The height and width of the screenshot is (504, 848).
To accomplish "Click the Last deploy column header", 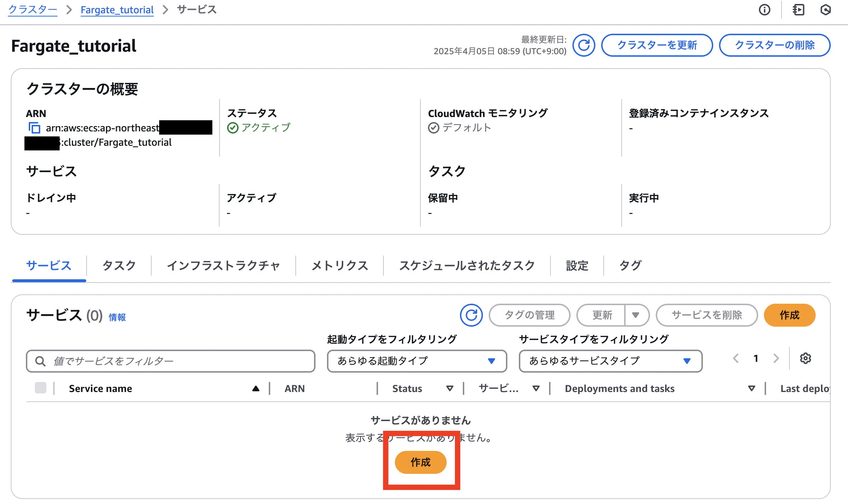I will point(805,388).
